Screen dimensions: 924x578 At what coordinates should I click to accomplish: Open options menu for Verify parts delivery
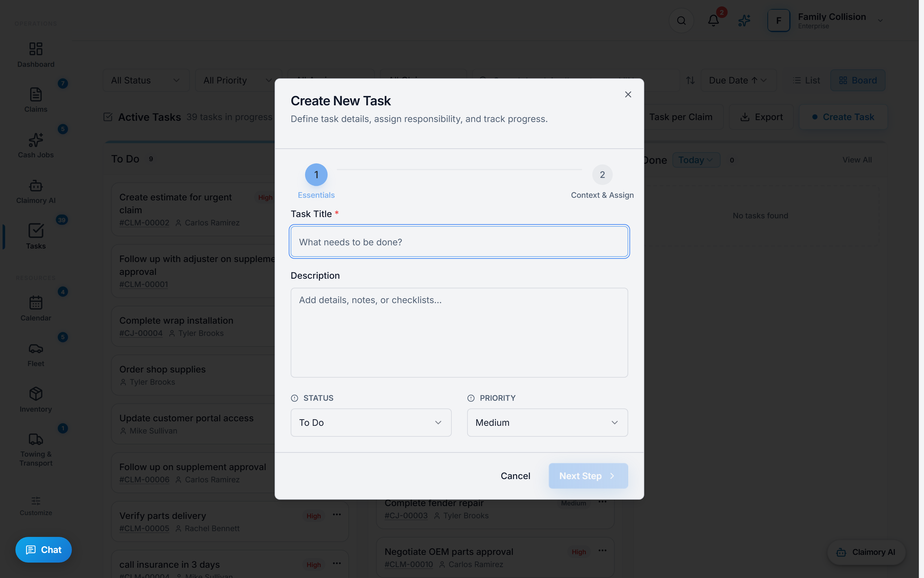336,514
